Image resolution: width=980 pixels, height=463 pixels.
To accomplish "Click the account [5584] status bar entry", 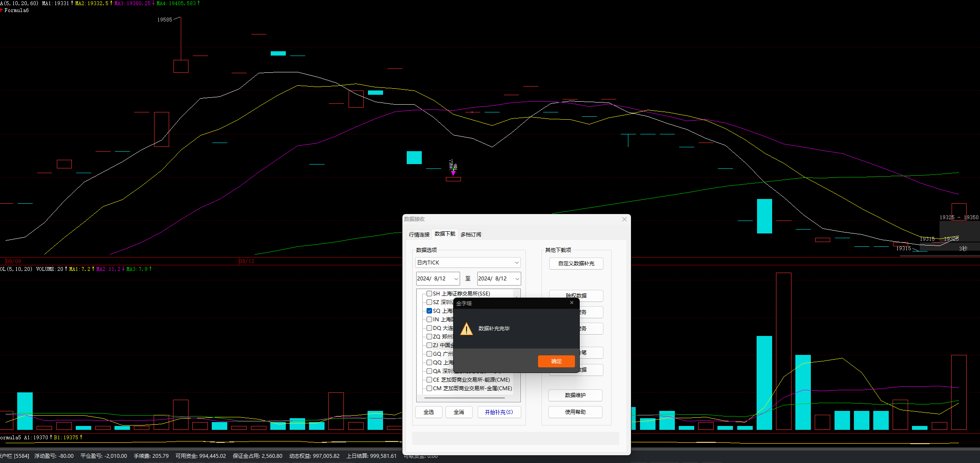I will 15,456.
